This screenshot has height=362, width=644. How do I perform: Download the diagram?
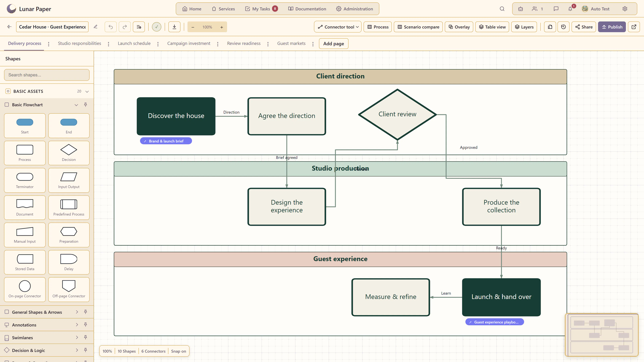click(x=174, y=27)
